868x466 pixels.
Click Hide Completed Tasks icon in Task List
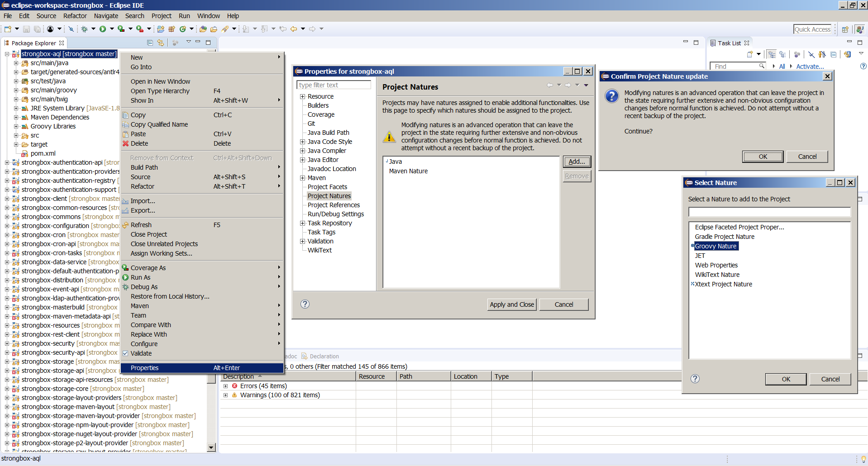pyautogui.click(x=811, y=54)
